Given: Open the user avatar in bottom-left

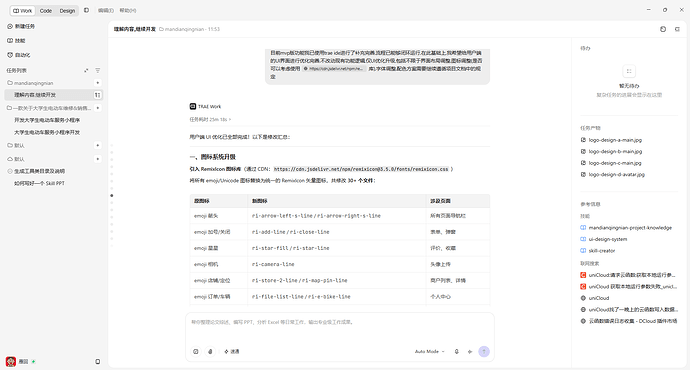Looking at the screenshot, I should point(11,362).
